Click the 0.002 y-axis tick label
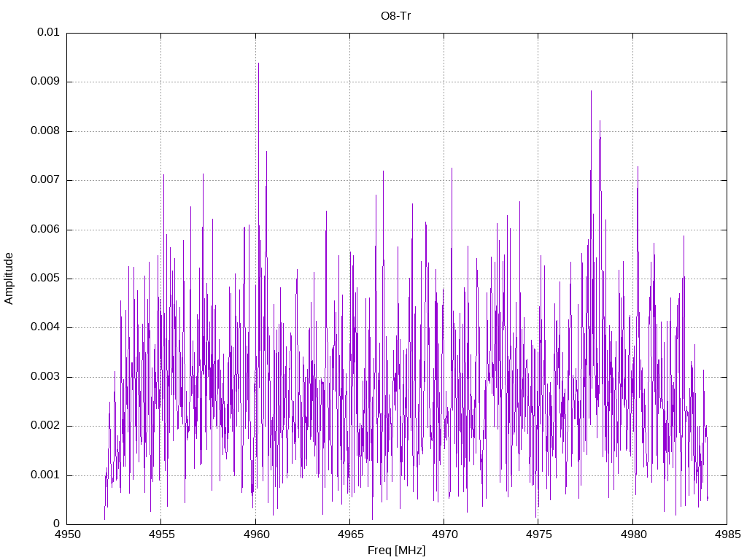 pyautogui.click(x=45, y=426)
